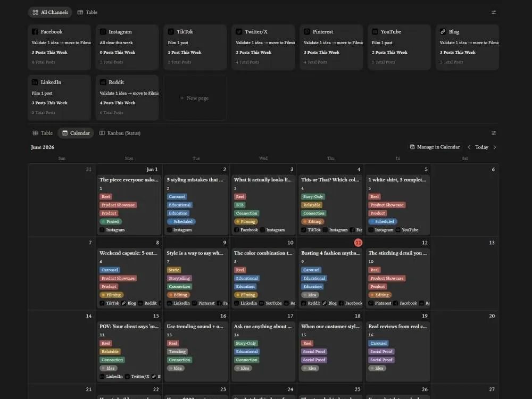The width and height of the screenshot is (532, 399).
Task: Create a New page card
Action: pos(195,98)
